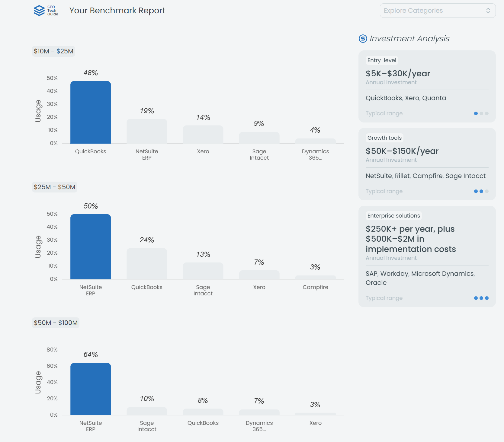This screenshot has width=504, height=442.
Task: Click the 'Campfire' axis label
Action: [x=315, y=287]
